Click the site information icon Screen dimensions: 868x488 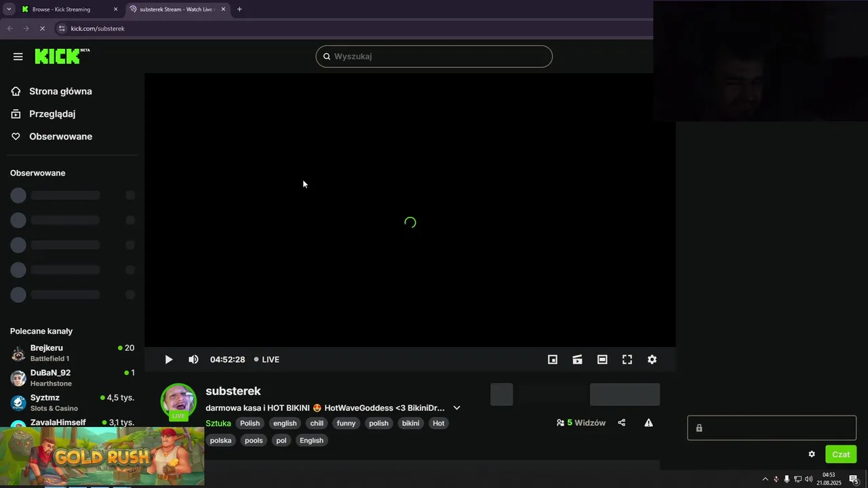pos(62,28)
